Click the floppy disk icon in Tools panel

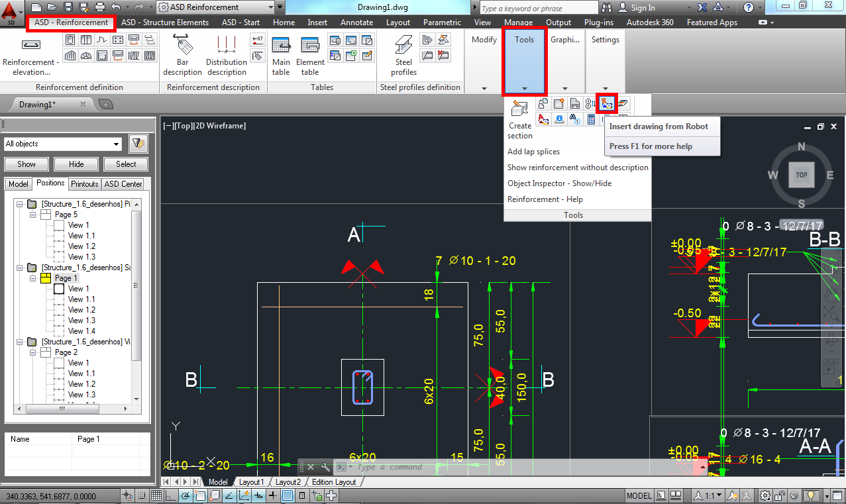click(x=575, y=103)
